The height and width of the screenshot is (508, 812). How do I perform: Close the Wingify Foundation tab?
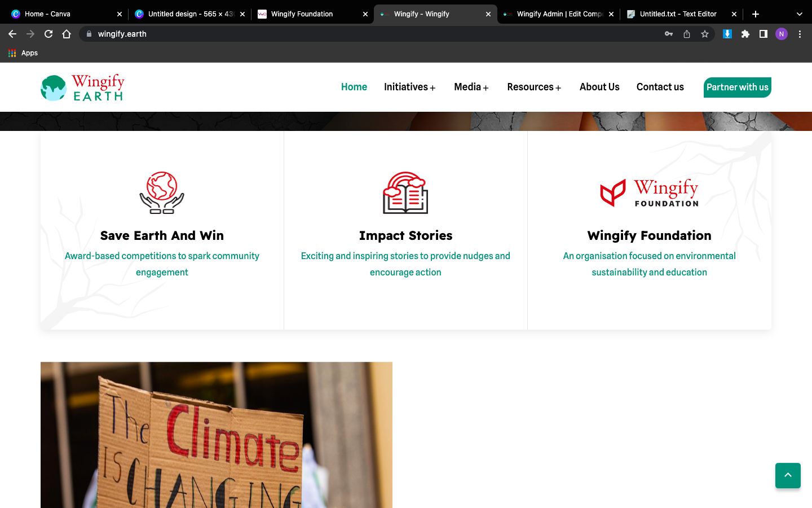pyautogui.click(x=365, y=14)
